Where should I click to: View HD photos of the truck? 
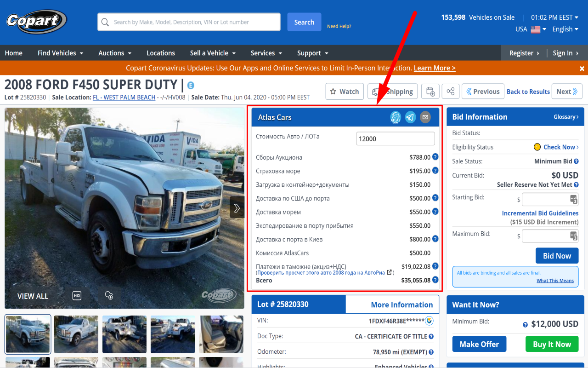76,296
